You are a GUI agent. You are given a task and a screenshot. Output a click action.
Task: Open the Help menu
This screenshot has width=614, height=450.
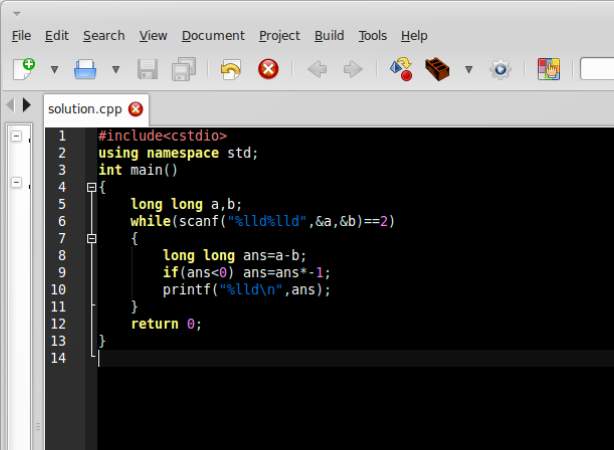point(414,36)
